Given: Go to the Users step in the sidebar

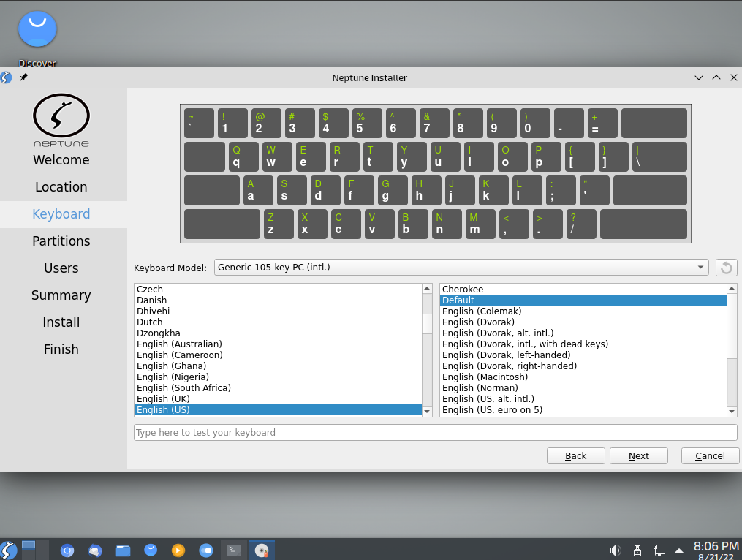Looking at the screenshot, I should click(x=61, y=268).
